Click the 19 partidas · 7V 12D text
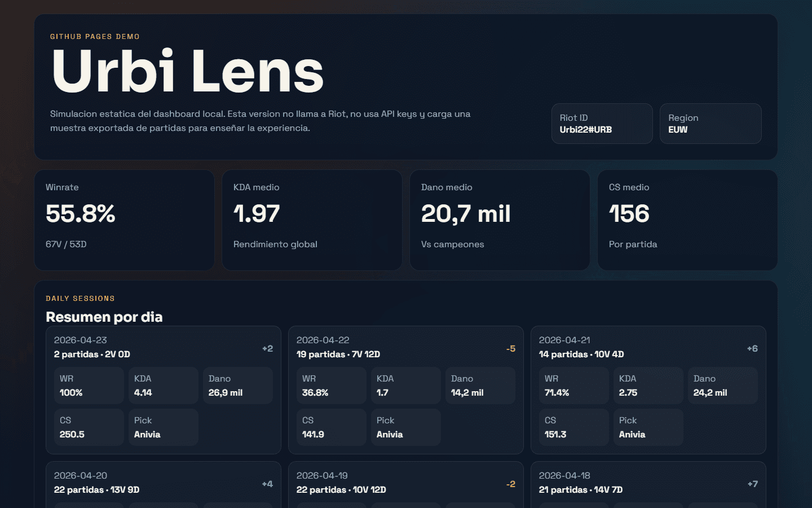812x508 pixels. 338,354
